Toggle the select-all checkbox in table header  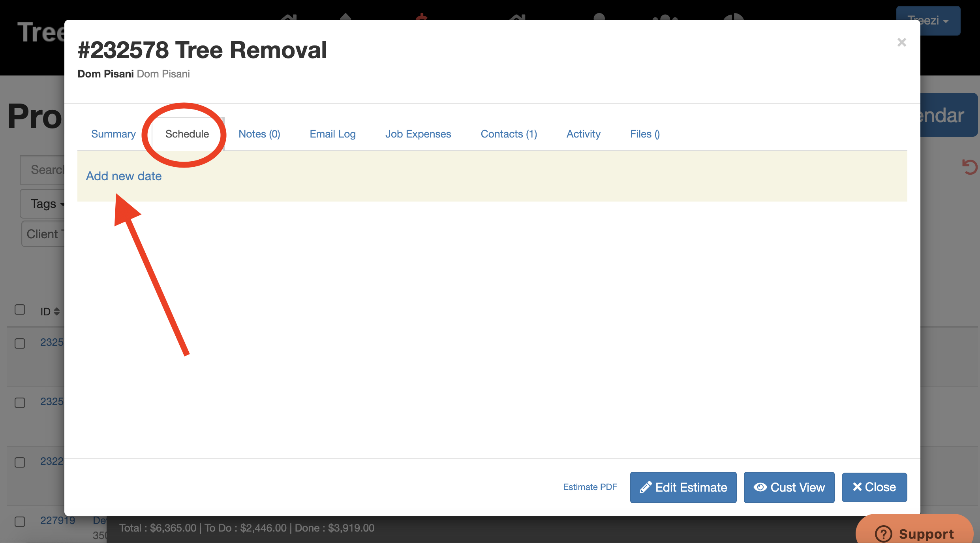[20, 309]
